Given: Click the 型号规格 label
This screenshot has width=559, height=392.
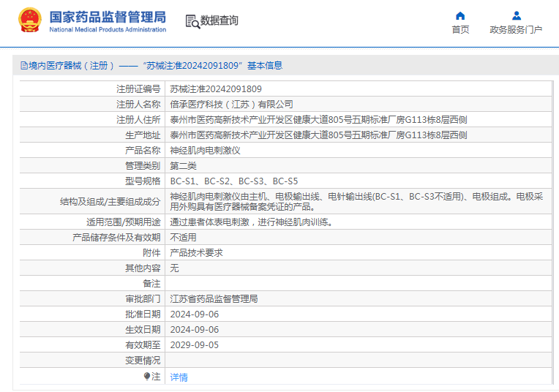Looking at the screenshot, I should point(143,181).
